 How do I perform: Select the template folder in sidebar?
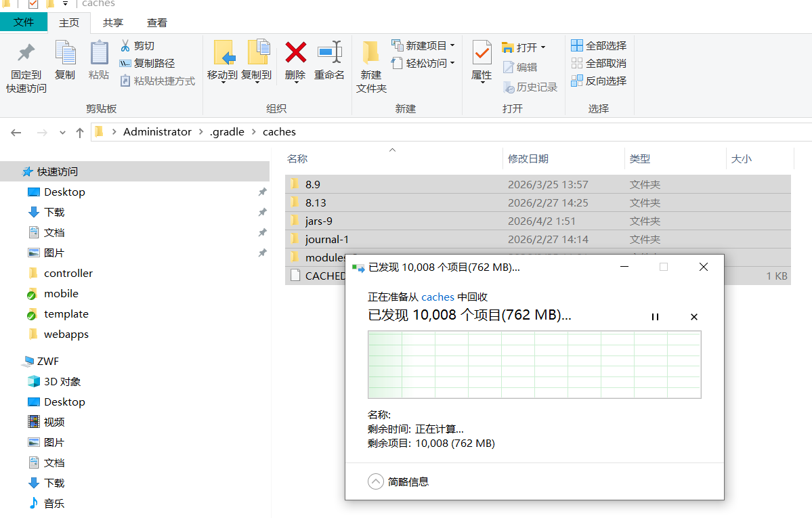coord(58,314)
